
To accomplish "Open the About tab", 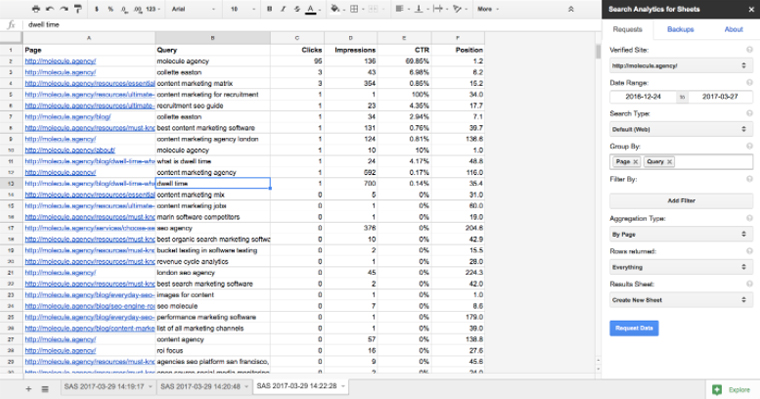I will pos(733,30).
